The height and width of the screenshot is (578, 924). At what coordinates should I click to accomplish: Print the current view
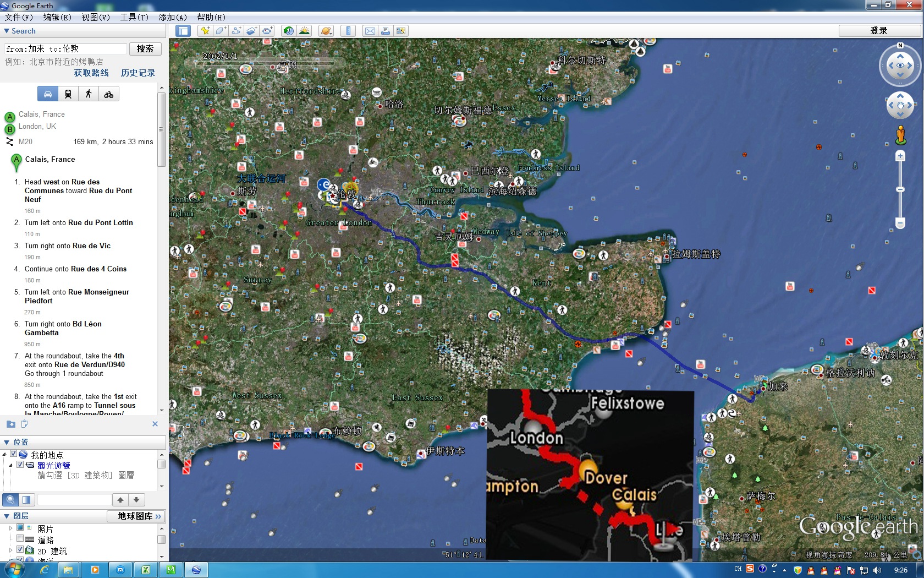[x=386, y=31]
